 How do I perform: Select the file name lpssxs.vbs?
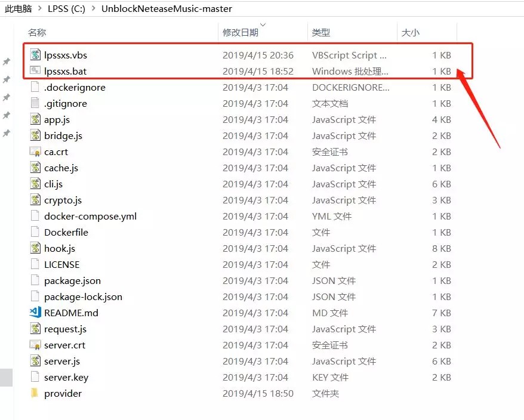tap(66, 55)
